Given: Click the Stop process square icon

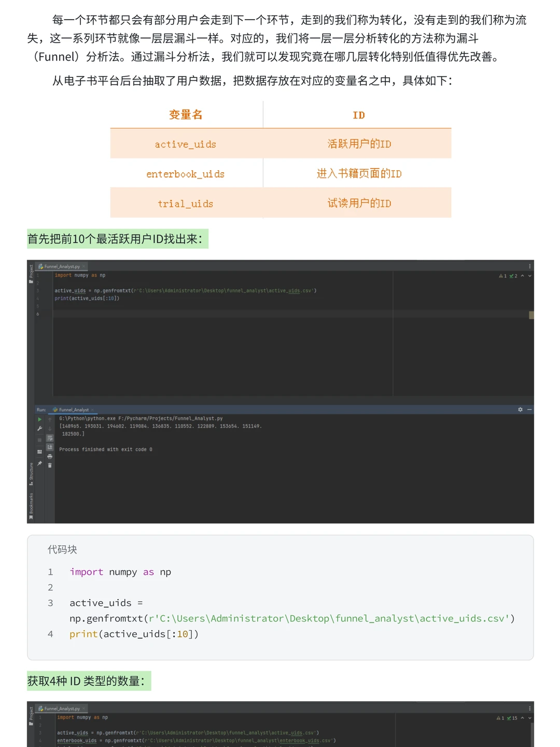Looking at the screenshot, I should point(39,440).
